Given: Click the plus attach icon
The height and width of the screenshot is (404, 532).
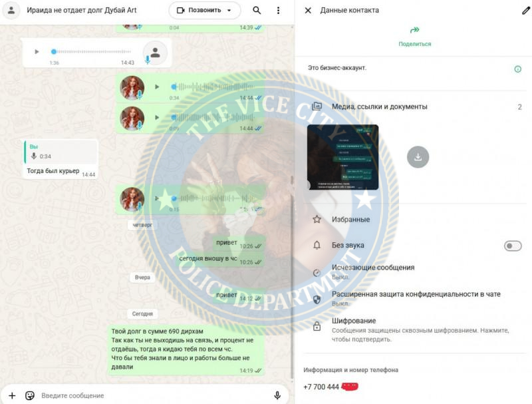Looking at the screenshot, I should point(12,395).
